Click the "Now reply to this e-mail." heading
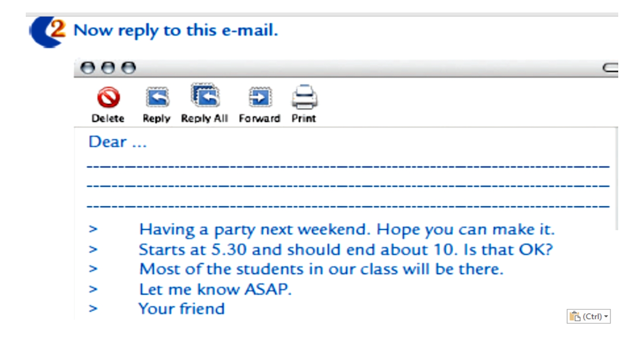This screenshot has width=644, height=362. point(175,31)
